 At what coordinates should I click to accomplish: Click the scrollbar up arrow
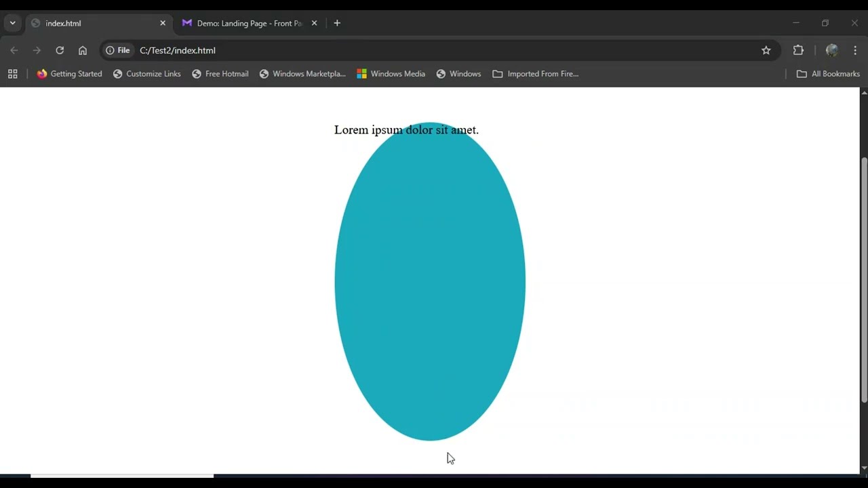click(864, 92)
